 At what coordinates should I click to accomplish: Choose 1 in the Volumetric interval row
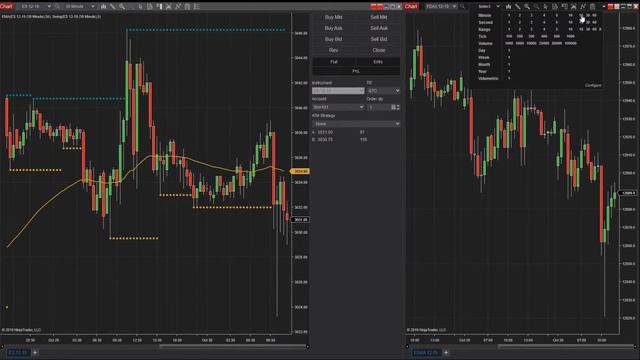[509, 78]
